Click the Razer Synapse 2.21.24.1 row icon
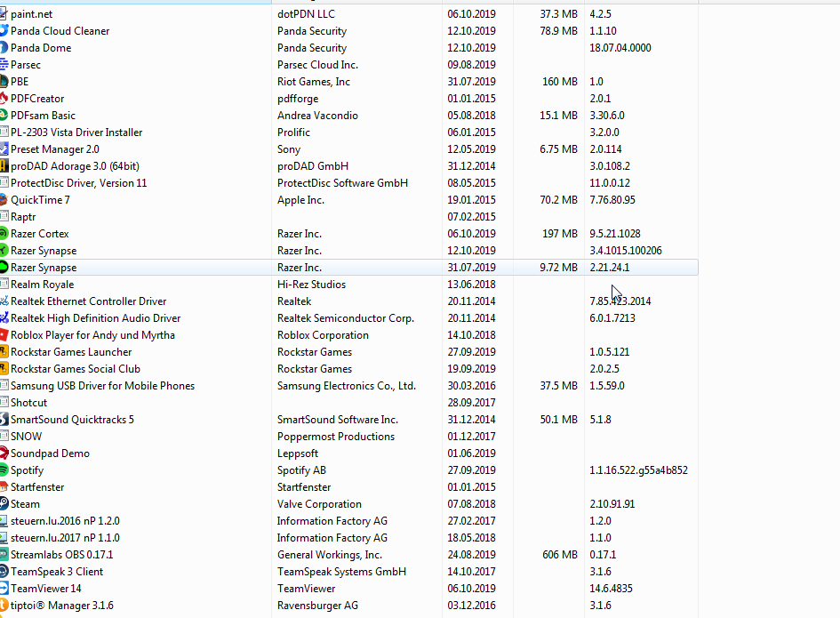 [x=4, y=267]
